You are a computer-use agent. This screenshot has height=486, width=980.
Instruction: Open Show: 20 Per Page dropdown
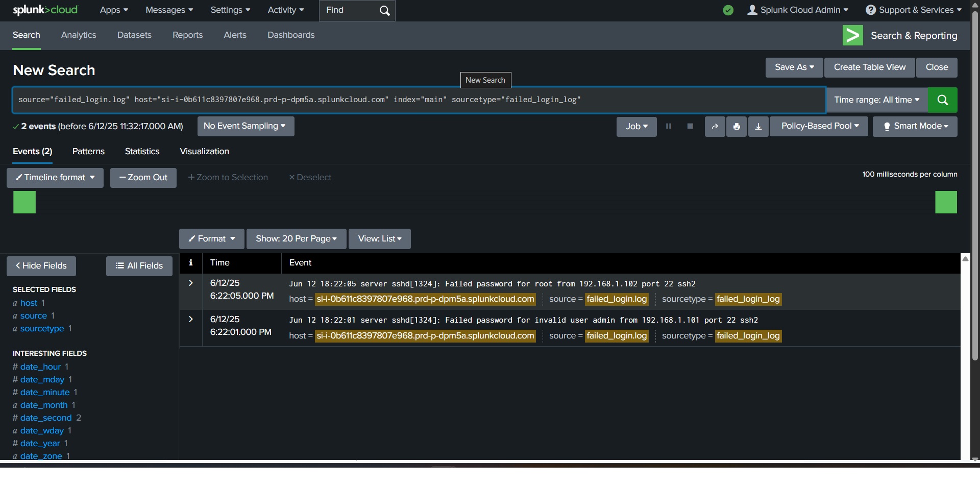pyautogui.click(x=297, y=239)
